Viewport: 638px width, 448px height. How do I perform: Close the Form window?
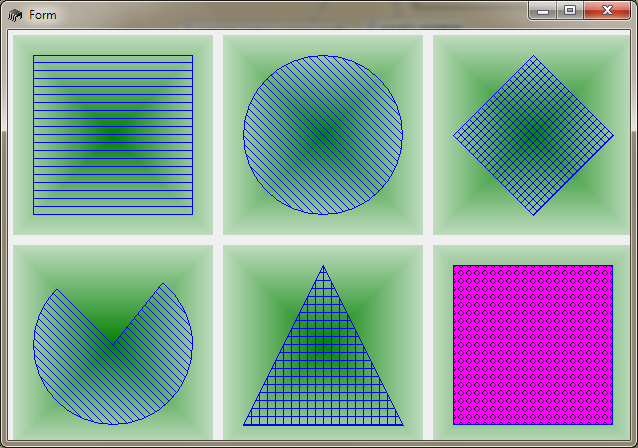(608, 11)
